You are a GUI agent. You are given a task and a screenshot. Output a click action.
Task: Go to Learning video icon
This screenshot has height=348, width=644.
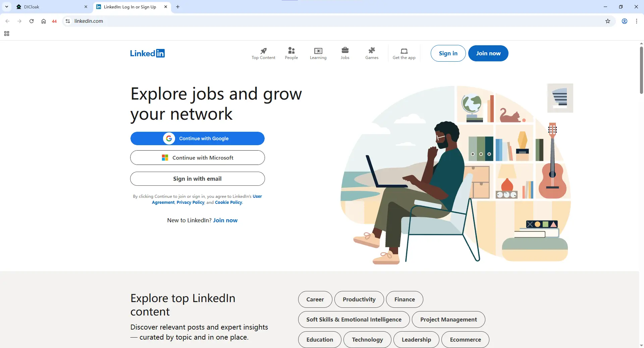(318, 51)
